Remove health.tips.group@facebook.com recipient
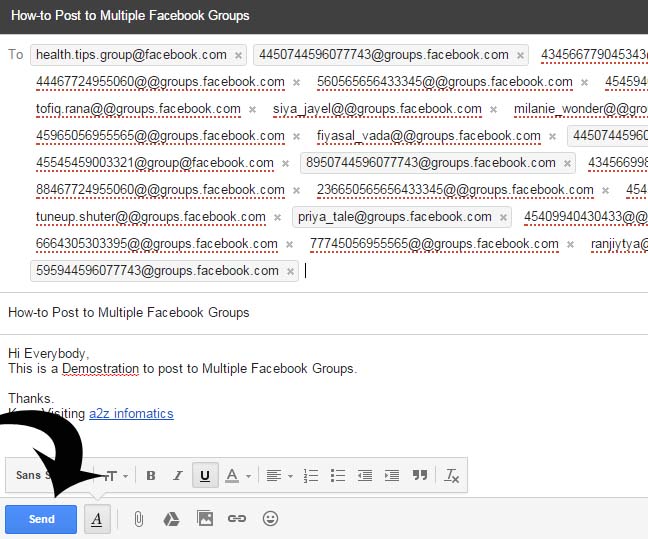The image size is (648, 539). (238, 55)
